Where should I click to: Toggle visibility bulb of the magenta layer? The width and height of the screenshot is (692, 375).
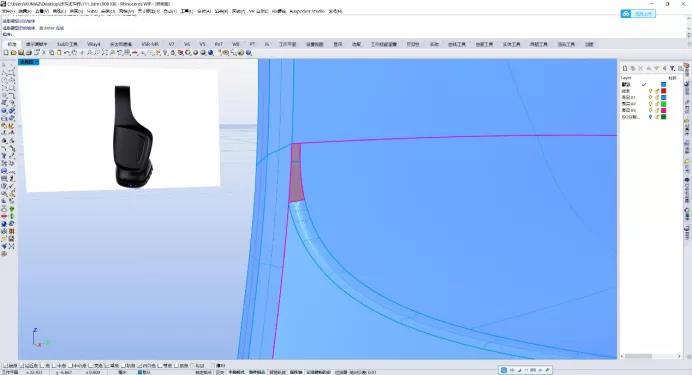pyautogui.click(x=650, y=110)
